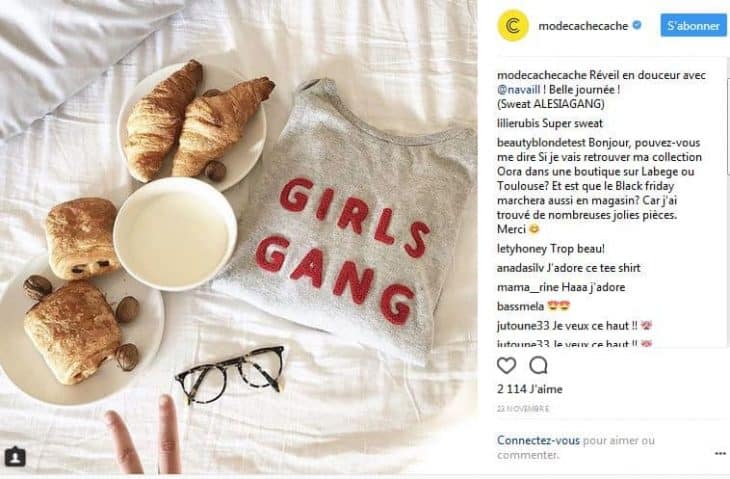Screen dimensions: 730x479
Task: Open the tagged people icon on photo
Action: (x=15, y=457)
